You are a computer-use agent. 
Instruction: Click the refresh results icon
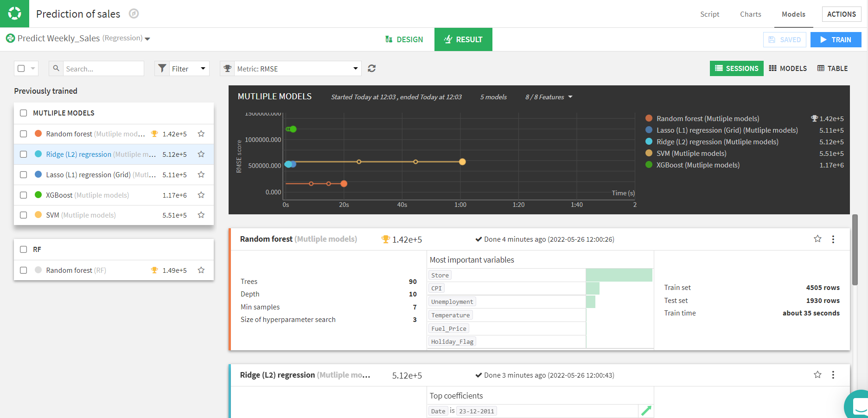371,68
